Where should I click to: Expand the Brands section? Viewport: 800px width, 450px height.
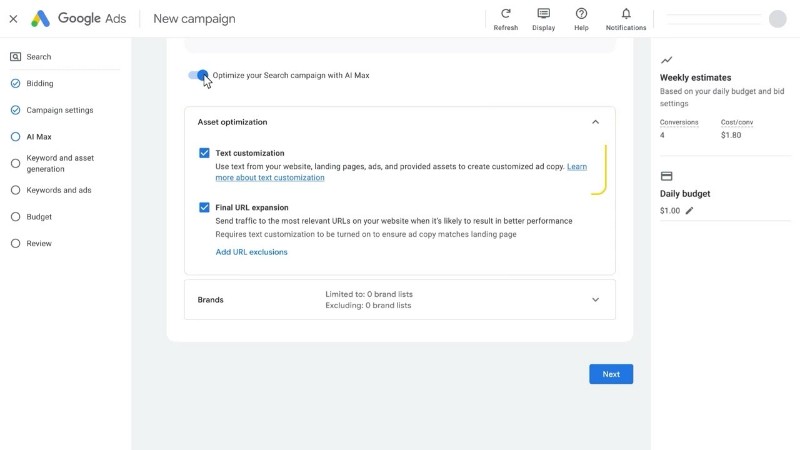coord(595,300)
